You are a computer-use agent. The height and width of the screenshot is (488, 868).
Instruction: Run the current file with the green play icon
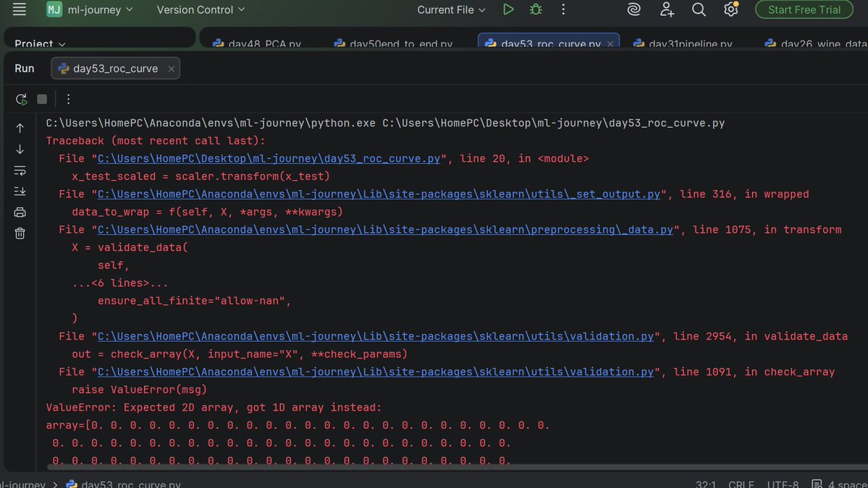tap(509, 9)
